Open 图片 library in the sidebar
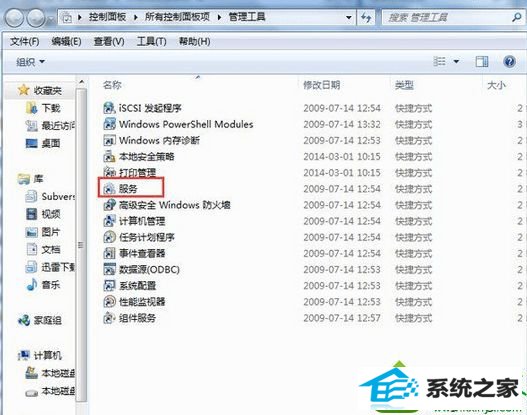 [x=43, y=232]
